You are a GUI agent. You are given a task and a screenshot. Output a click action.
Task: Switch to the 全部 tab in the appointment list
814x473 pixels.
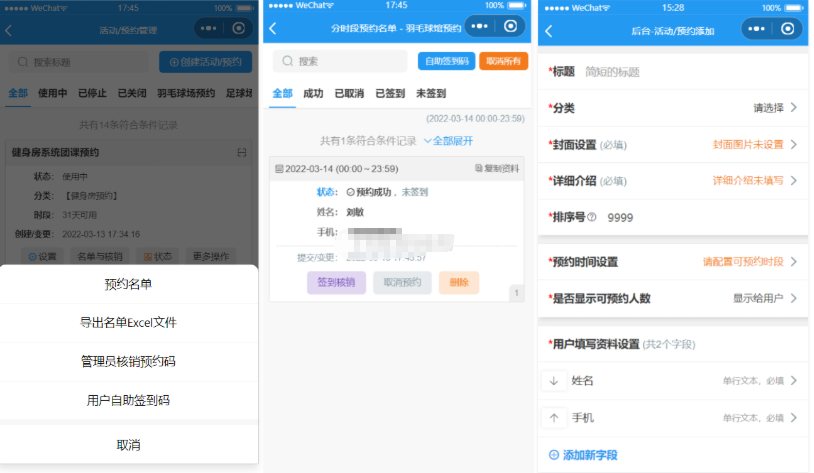point(282,93)
